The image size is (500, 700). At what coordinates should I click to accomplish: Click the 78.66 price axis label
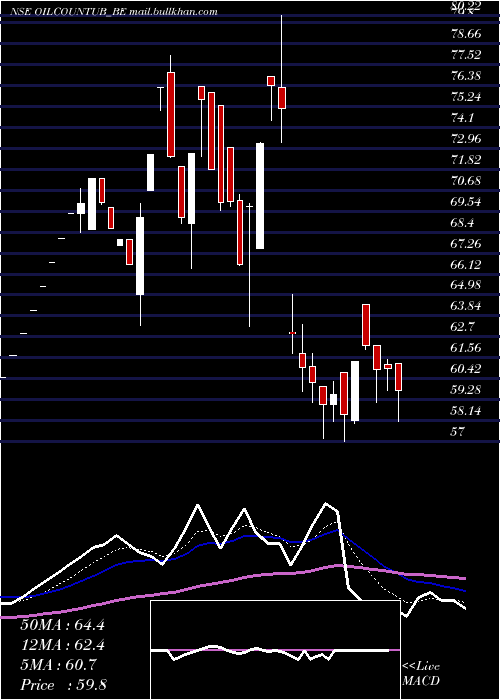tap(467, 33)
